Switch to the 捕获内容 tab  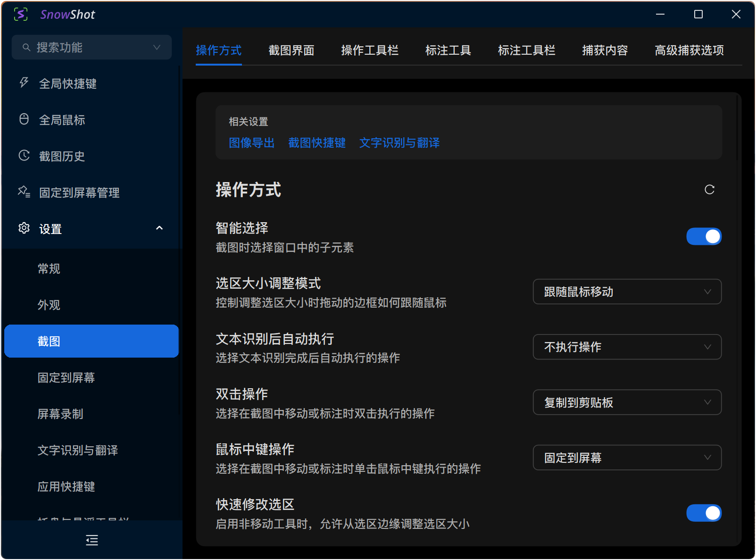tap(605, 50)
